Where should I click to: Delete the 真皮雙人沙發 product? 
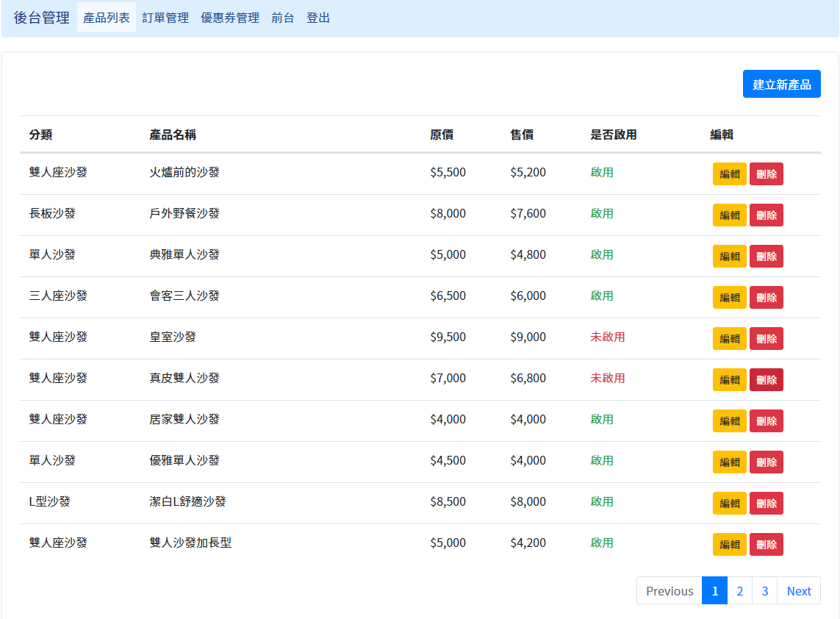pyautogui.click(x=766, y=379)
